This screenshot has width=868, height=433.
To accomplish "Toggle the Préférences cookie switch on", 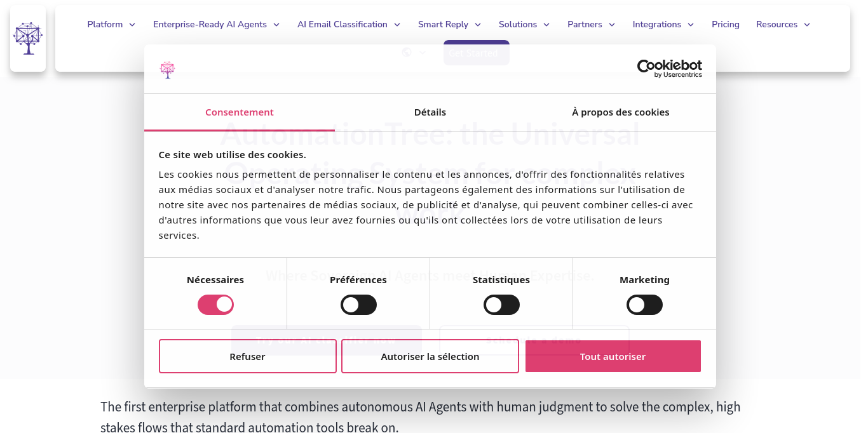I will point(358,305).
